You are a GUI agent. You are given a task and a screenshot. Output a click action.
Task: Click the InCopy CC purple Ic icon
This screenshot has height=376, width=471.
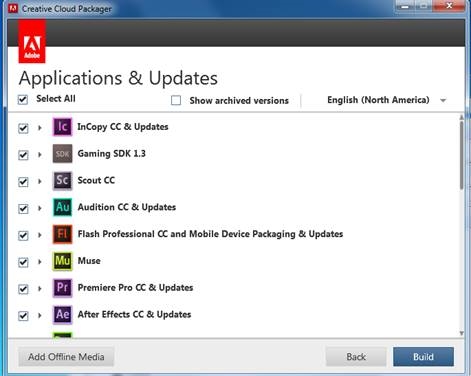62,127
